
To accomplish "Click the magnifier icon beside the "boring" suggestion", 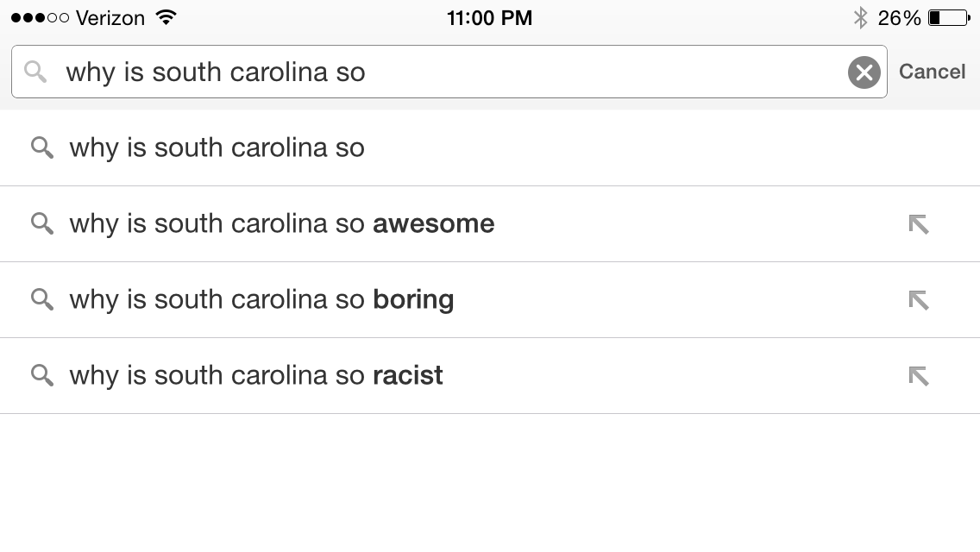I will click(42, 299).
